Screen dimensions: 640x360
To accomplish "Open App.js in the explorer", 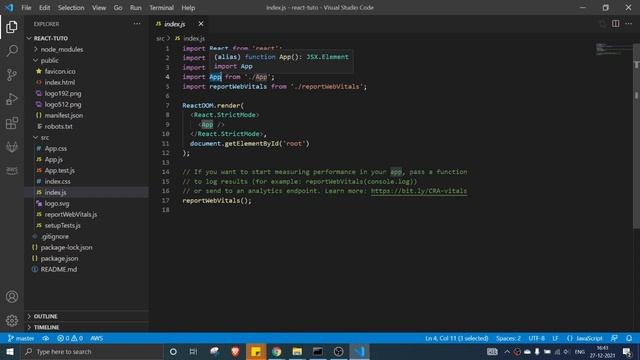I will (53, 160).
